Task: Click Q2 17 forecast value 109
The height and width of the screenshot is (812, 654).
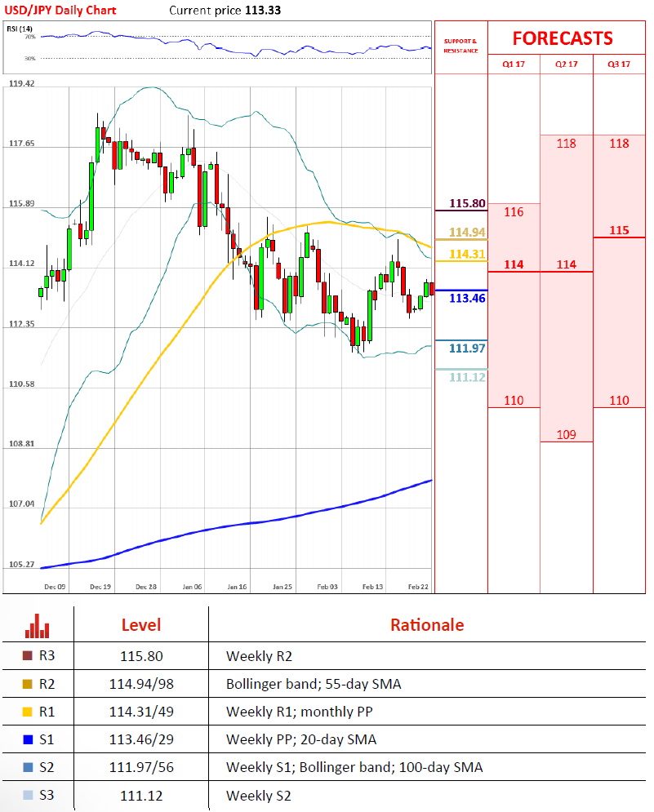Action: [x=567, y=434]
